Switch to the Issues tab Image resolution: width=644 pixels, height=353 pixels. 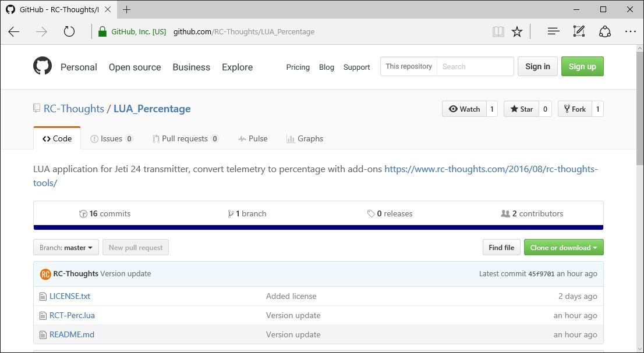pos(111,138)
